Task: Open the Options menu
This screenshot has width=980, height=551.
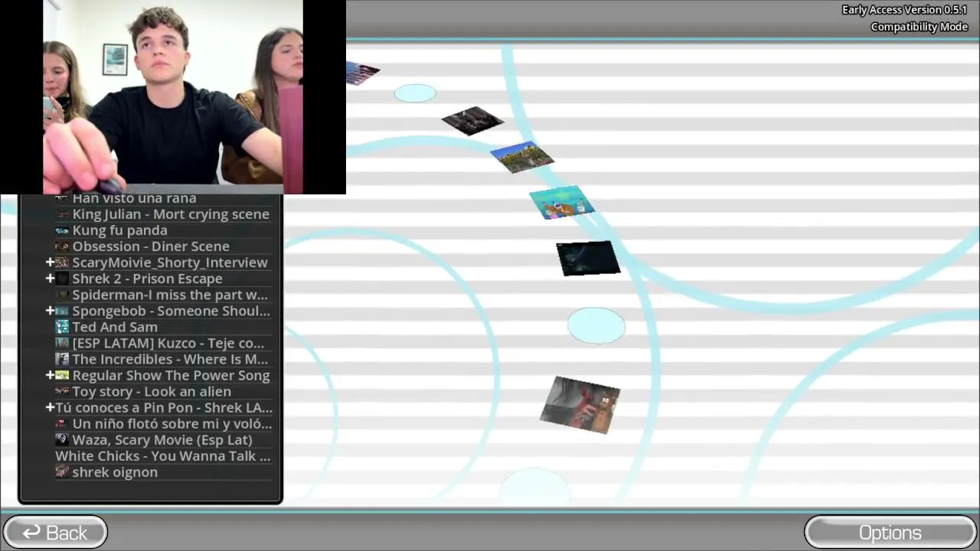Action: pos(890,533)
